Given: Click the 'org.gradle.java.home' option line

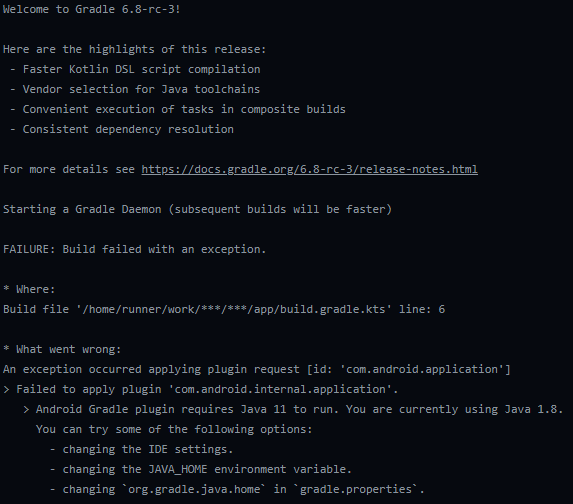Looking at the screenshot, I should pyautogui.click(x=237, y=489).
